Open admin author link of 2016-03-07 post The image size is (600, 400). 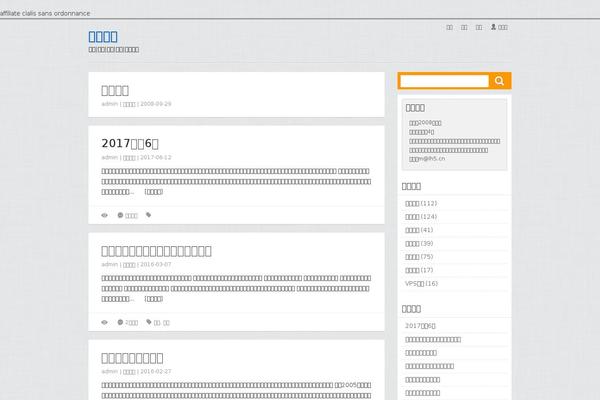109,264
